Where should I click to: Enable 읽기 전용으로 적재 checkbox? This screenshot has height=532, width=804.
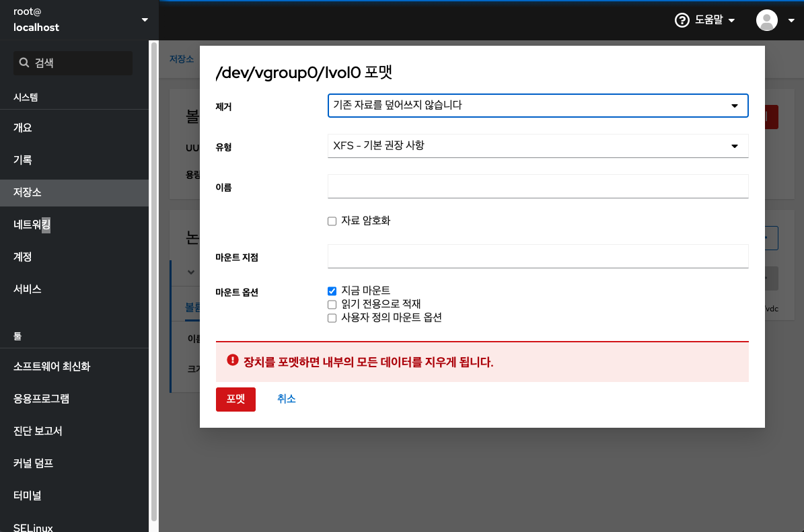(x=332, y=305)
